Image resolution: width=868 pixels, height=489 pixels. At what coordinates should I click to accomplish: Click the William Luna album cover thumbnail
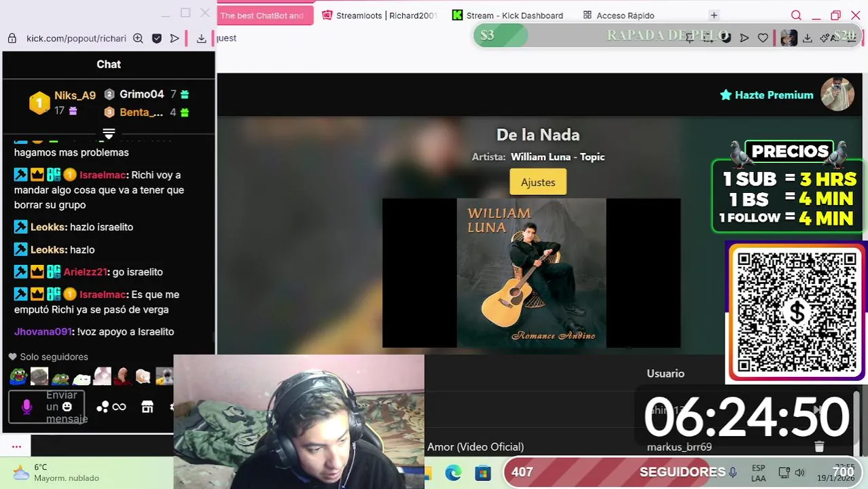[531, 273]
